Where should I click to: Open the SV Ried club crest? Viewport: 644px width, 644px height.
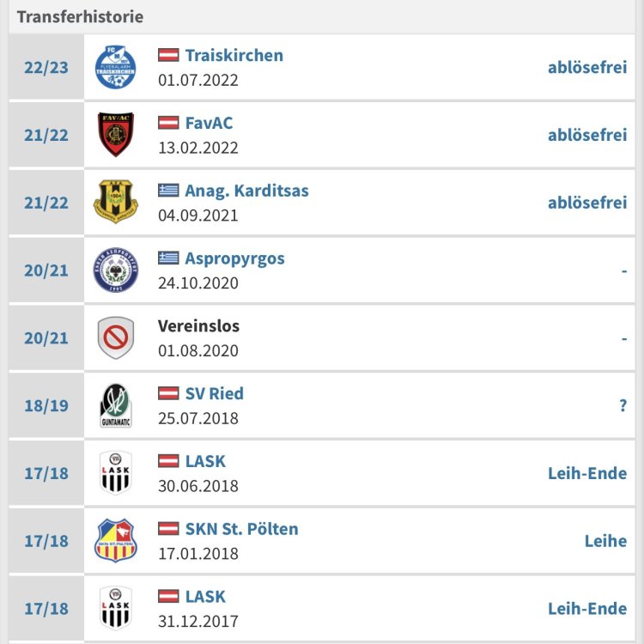click(x=115, y=405)
